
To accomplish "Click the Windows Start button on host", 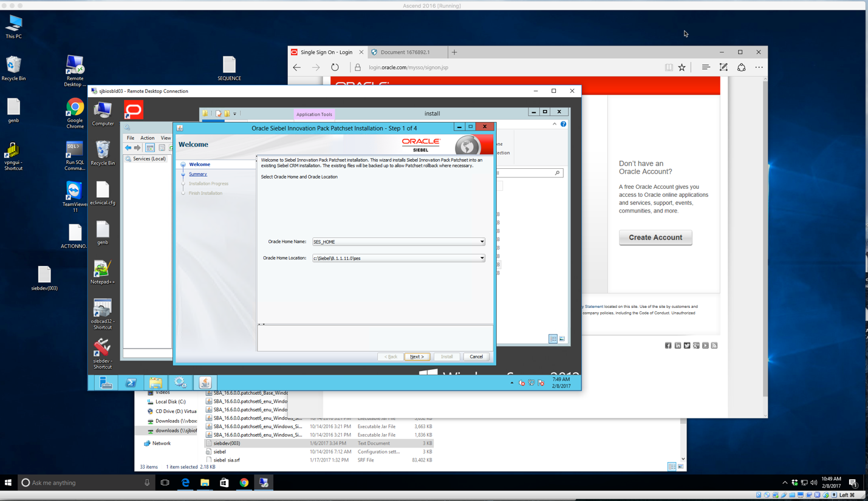I will point(8,483).
